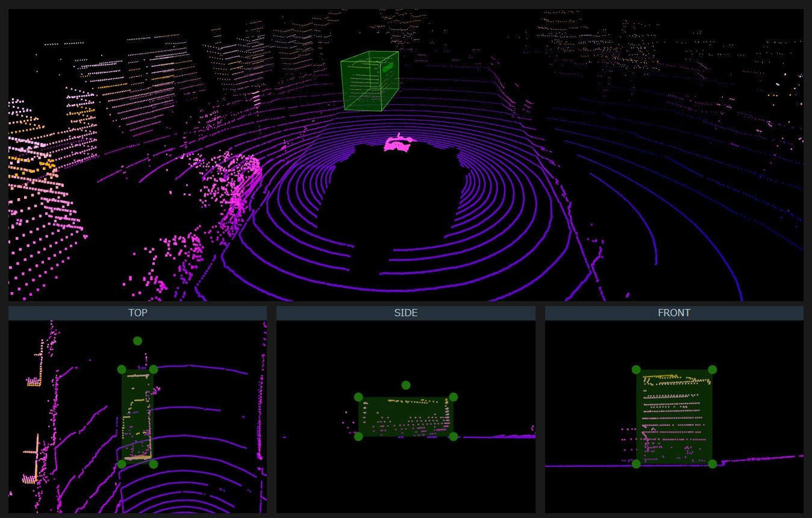The width and height of the screenshot is (812, 518).
Task: Click the FRONT view panel header
Action: coord(674,313)
